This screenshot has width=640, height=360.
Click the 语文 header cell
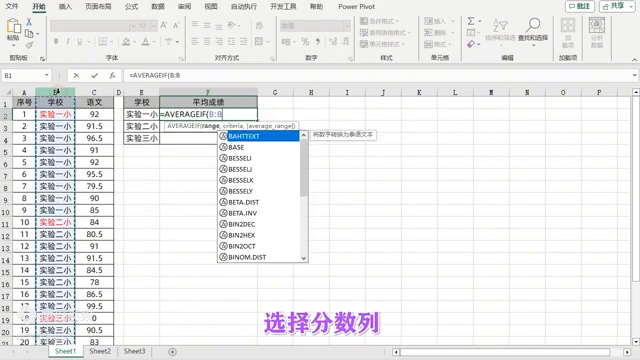(x=94, y=102)
